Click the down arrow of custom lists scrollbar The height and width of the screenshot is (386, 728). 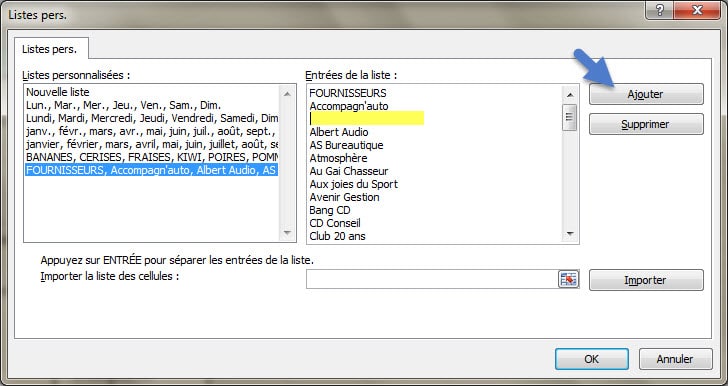click(x=287, y=233)
